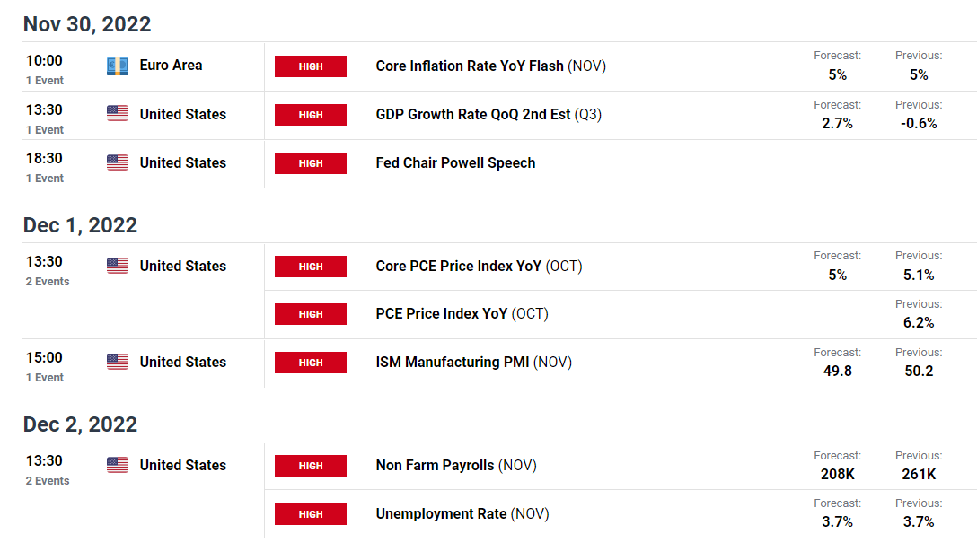Open Core Inflation Rate YoY Flash event
Image resolution: width=977 pixels, height=560 pixels.
pos(490,66)
